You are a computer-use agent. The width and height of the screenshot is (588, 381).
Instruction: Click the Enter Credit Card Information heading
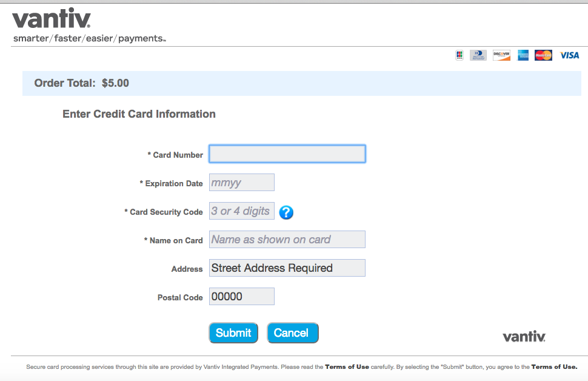139,113
